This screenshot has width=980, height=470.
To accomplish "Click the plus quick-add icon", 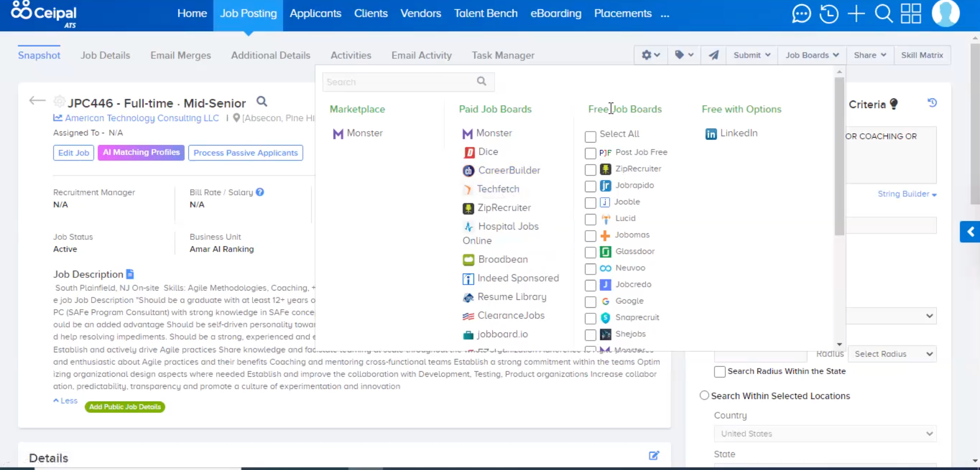I will [856, 14].
